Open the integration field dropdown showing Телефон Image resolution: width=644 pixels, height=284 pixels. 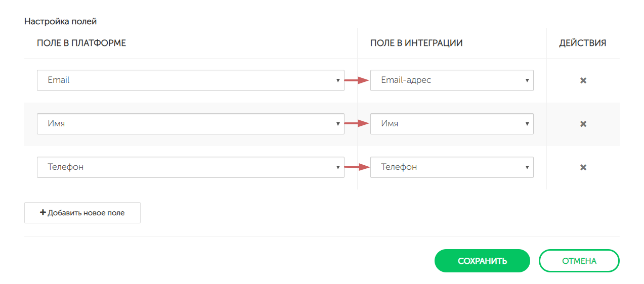[x=451, y=167]
